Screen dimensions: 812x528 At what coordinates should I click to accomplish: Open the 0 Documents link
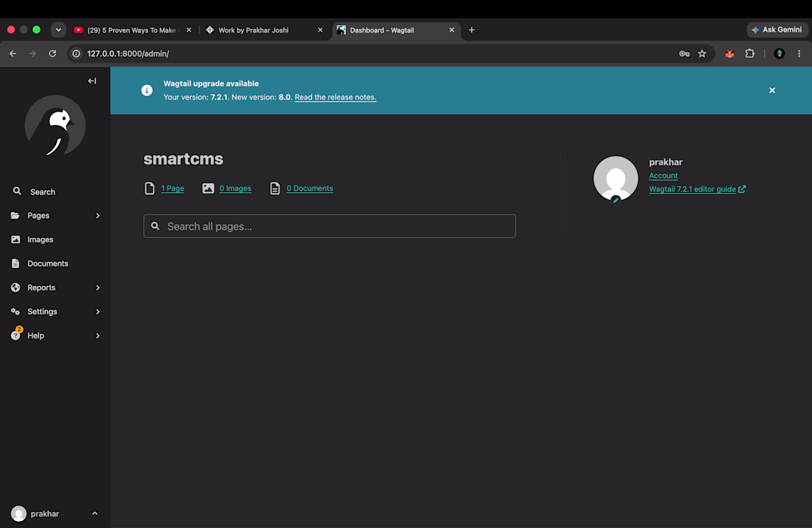[310, 188]
